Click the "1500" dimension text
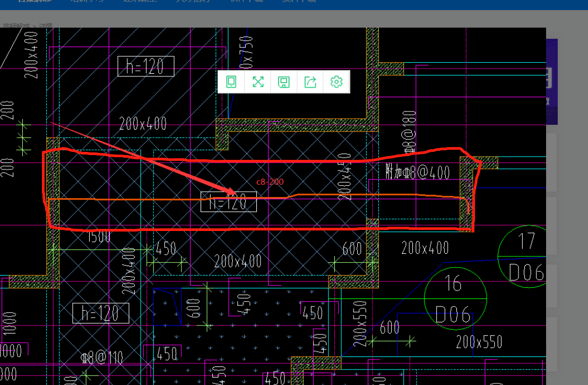588x385 pixels. 99,237
